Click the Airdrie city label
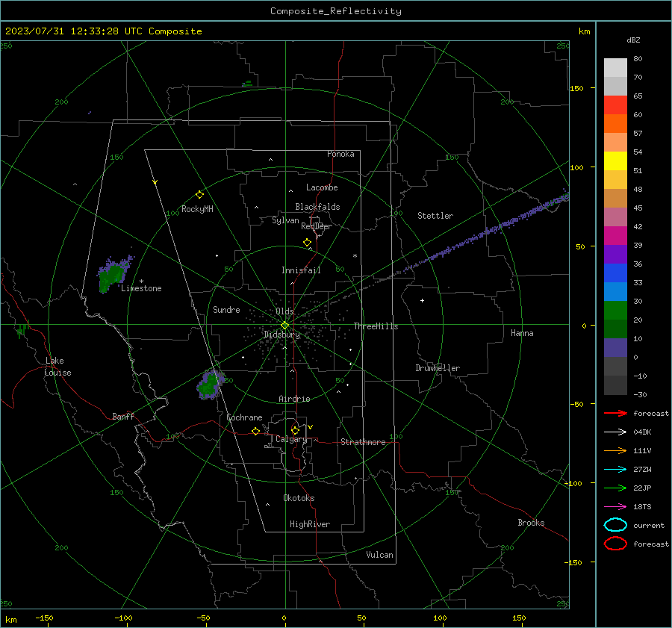The width and height of the screenshot is (672, 628). tap(294, 399)
